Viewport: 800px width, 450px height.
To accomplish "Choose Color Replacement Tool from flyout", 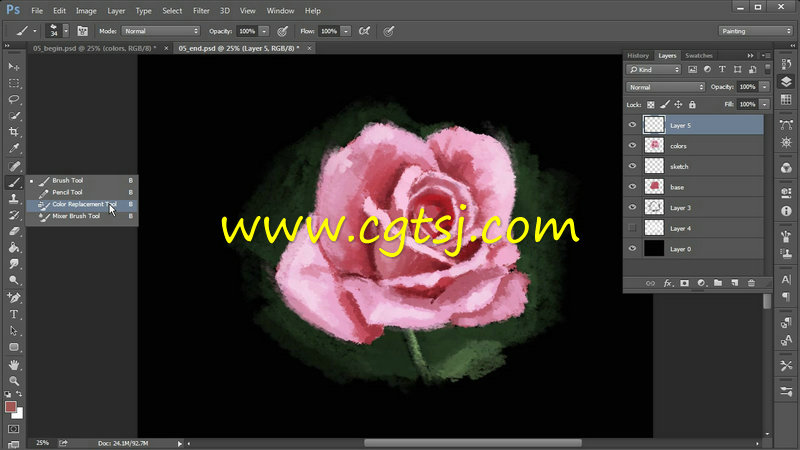I will coord(82,204).
